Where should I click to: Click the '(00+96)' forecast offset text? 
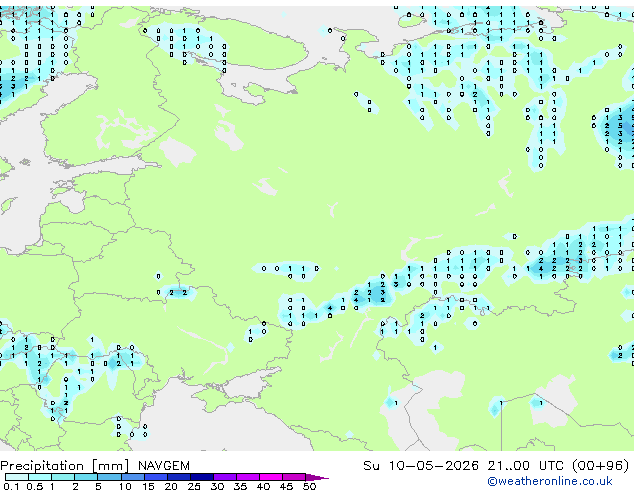[x=600, y=465]
